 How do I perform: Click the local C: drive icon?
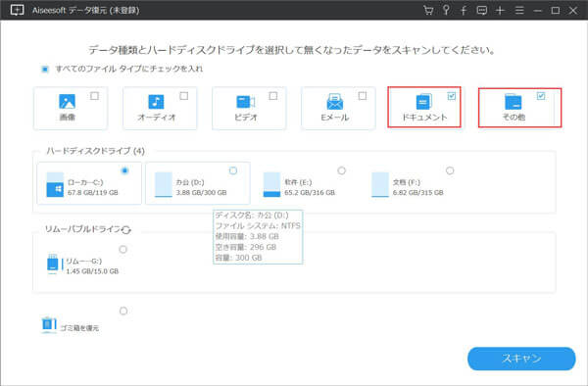pyautogui.click(x=55, y=184)
